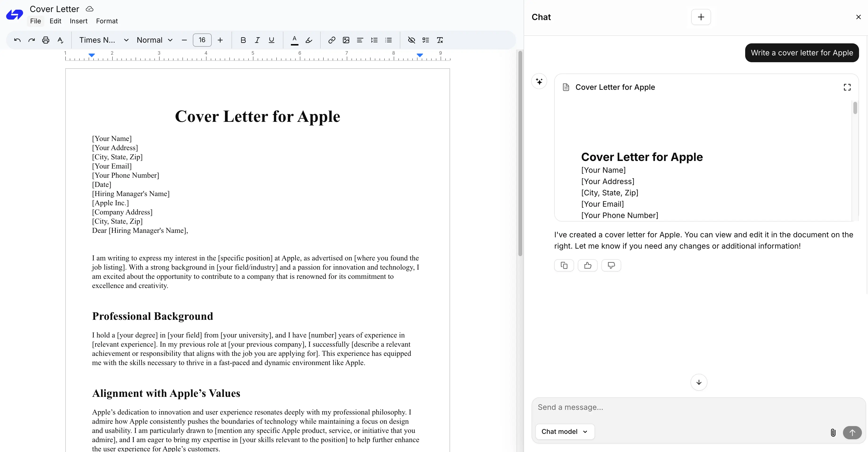Open the Normal text style dropdown
This screenshot has width=868, height=452.
tap(155, 40)
